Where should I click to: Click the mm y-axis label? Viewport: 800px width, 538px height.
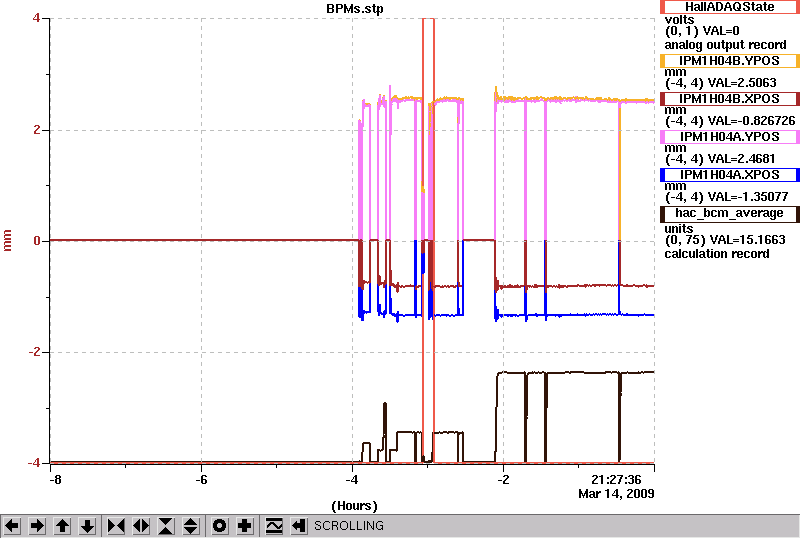[x=7, y=240]
